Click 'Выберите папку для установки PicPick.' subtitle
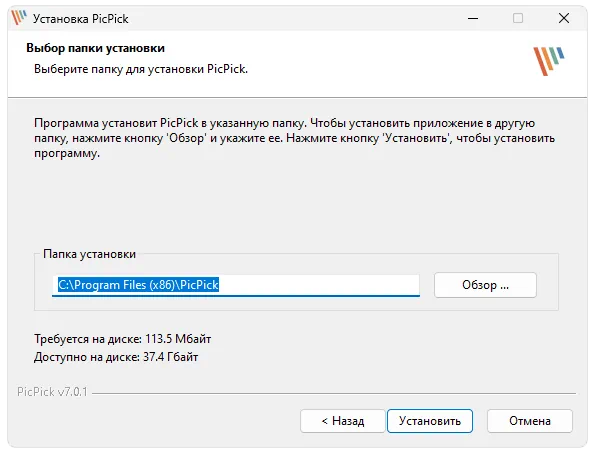The height and width of the screenshot is (453, 594). pos(141,69)
